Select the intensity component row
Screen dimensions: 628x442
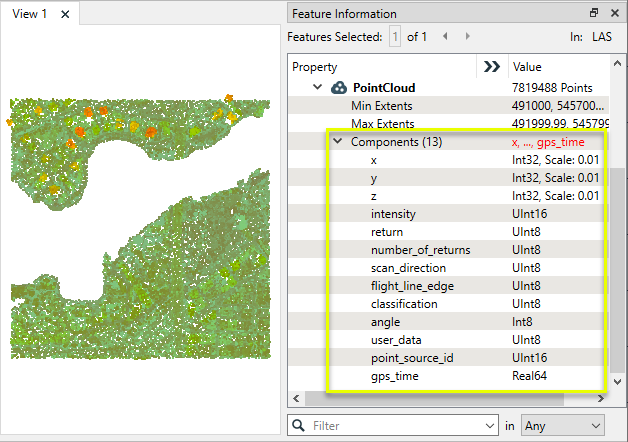pyautogui.click(x=393, y=214)
